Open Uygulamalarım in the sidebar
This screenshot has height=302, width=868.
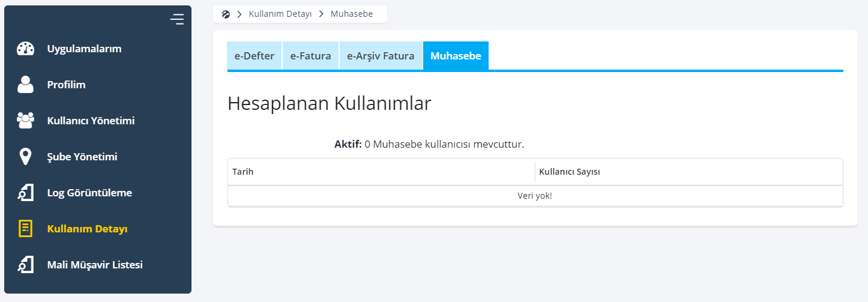(85, 49)
